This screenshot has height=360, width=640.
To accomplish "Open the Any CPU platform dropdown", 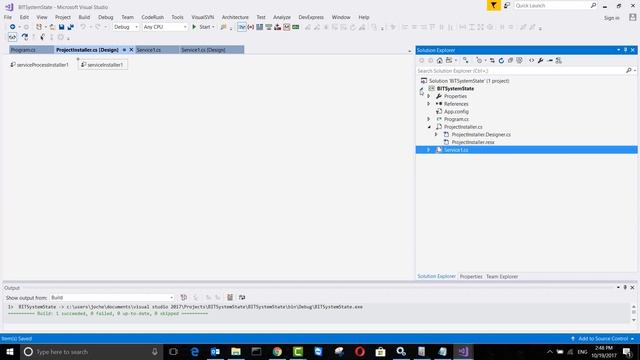I will pyautogui.click(x=165, y=27).
